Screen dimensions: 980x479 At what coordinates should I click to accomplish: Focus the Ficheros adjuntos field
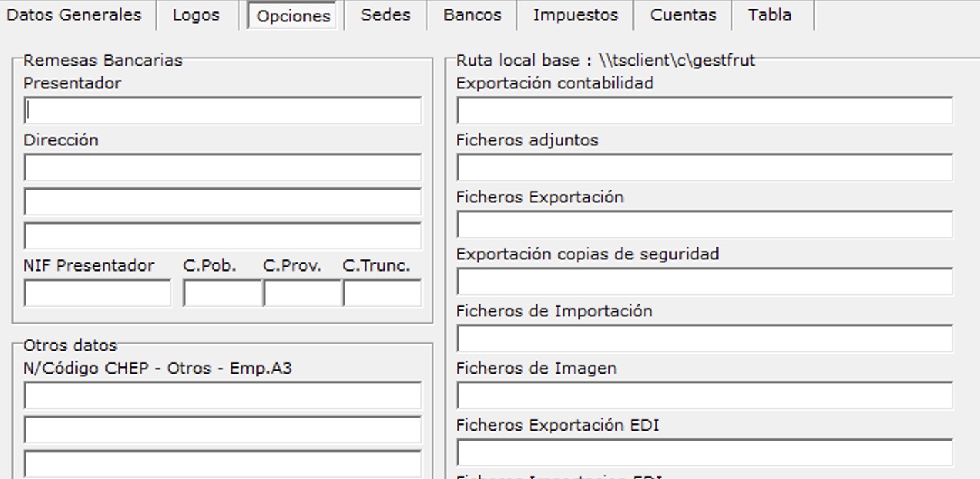pos(704,168)
